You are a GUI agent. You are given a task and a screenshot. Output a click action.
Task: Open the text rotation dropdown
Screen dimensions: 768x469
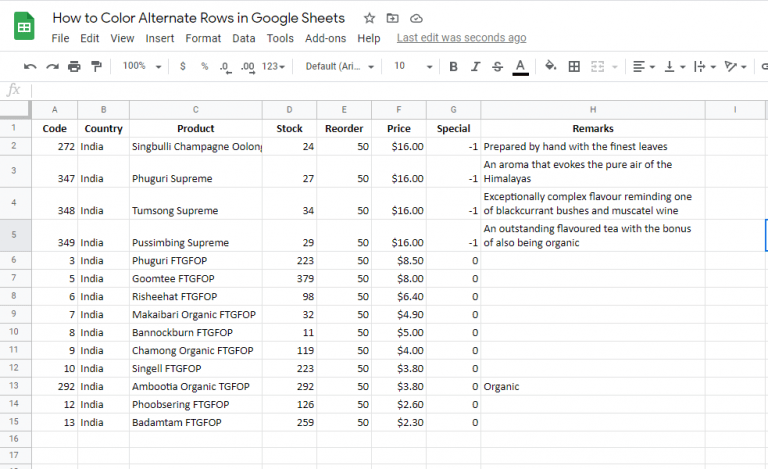tap(736, 67)
